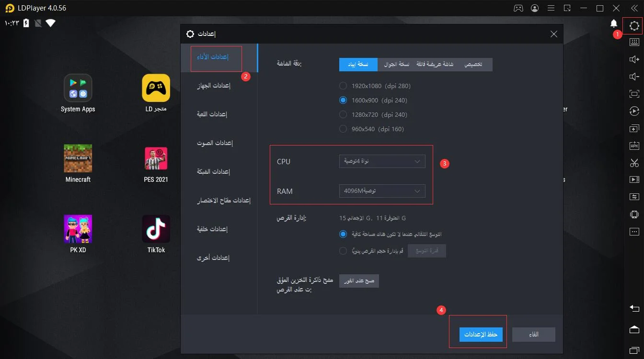Open the user account icon in the title bar

[x=535, y=8]
